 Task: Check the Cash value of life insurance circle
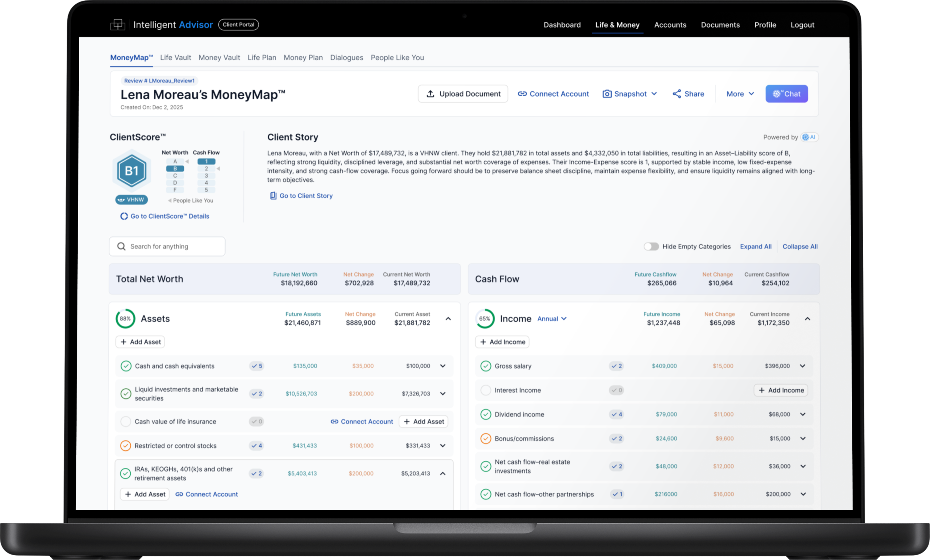125,422
